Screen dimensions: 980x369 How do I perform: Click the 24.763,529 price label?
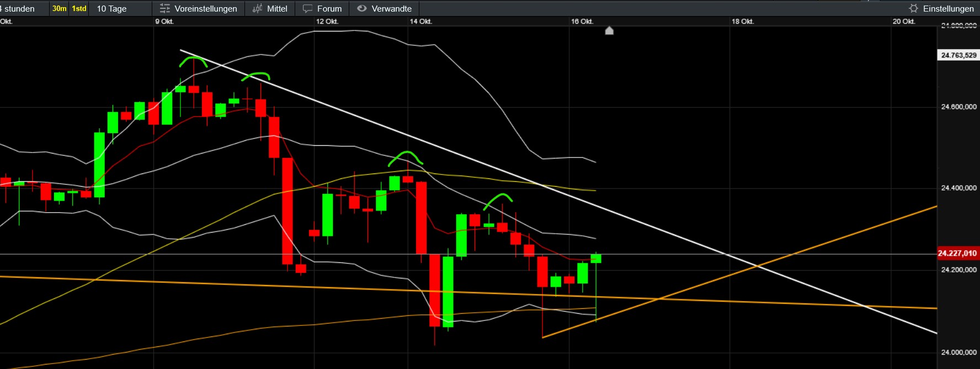pyautogui.click(x=958, y=55)
